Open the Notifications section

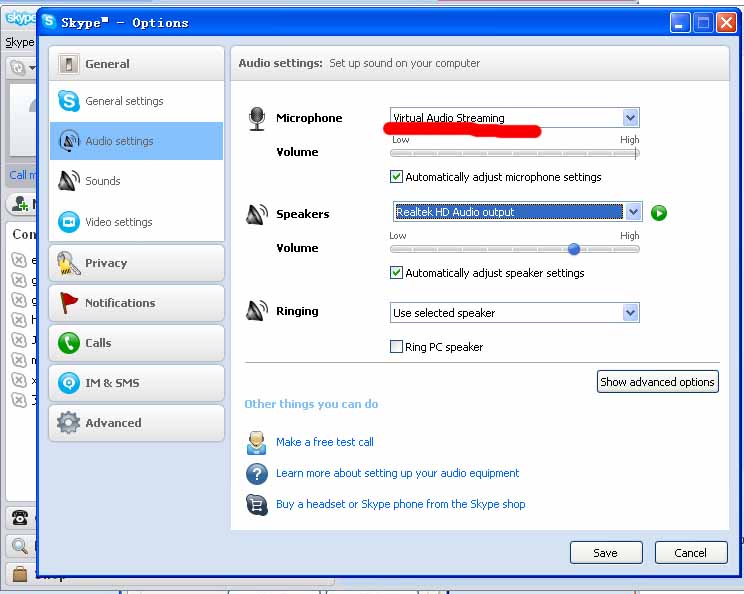tap(136, 303)
